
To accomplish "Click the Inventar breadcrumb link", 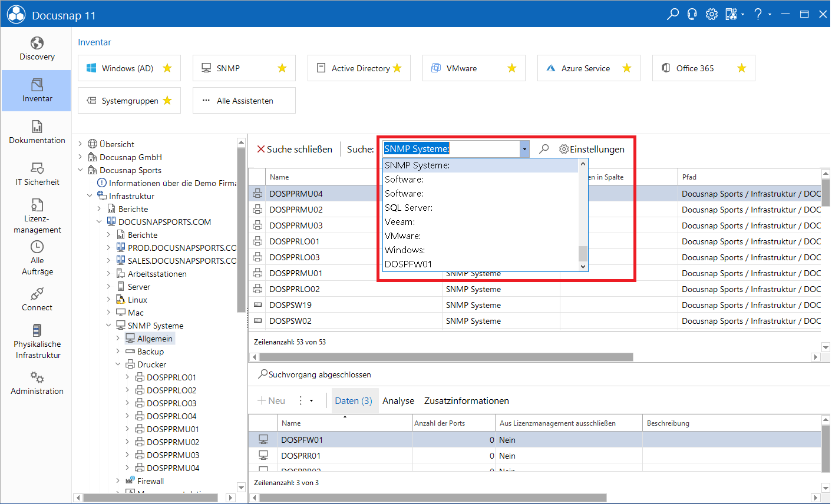I will 94,42.
